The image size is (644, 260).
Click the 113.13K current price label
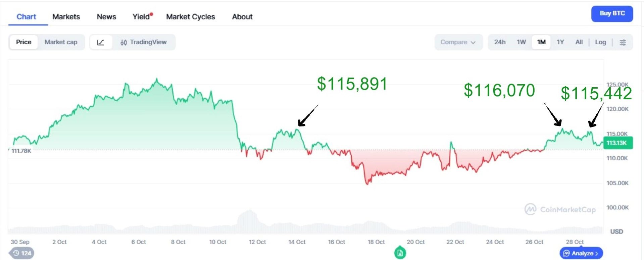tap(617, 143)
